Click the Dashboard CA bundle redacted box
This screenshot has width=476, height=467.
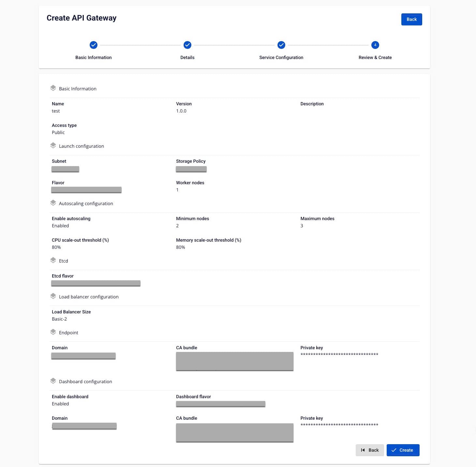coord(235,432)
